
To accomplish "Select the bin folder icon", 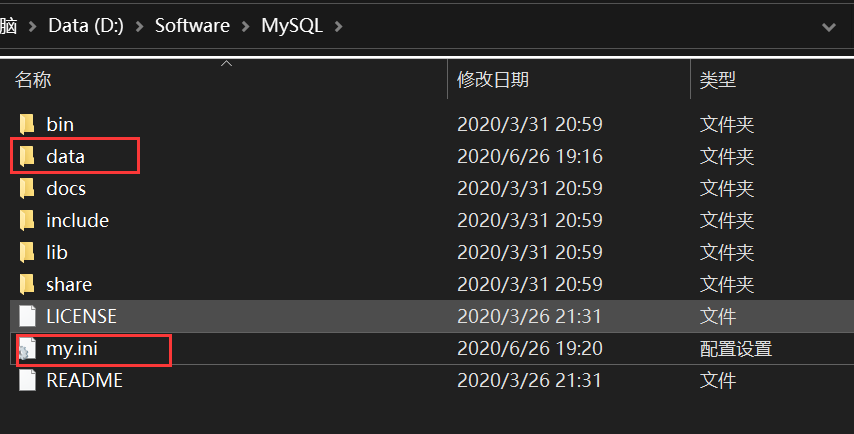I will 27,124.
